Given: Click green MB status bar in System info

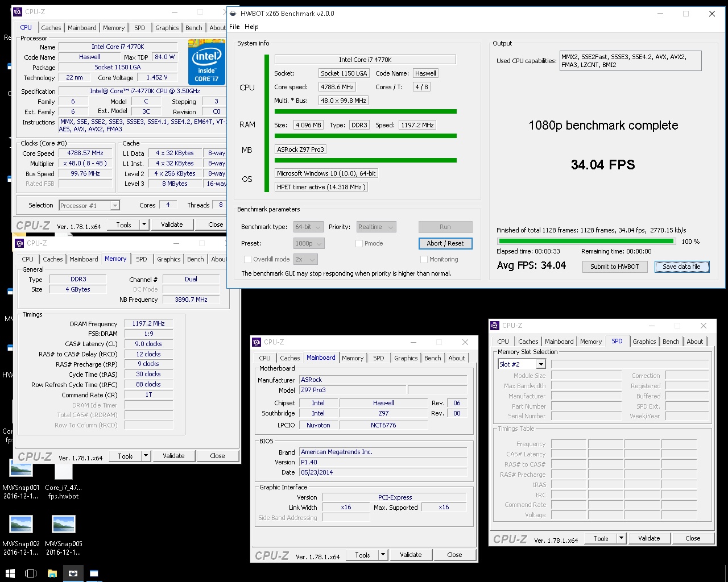Looking at the screenshot, I should 366,161.
